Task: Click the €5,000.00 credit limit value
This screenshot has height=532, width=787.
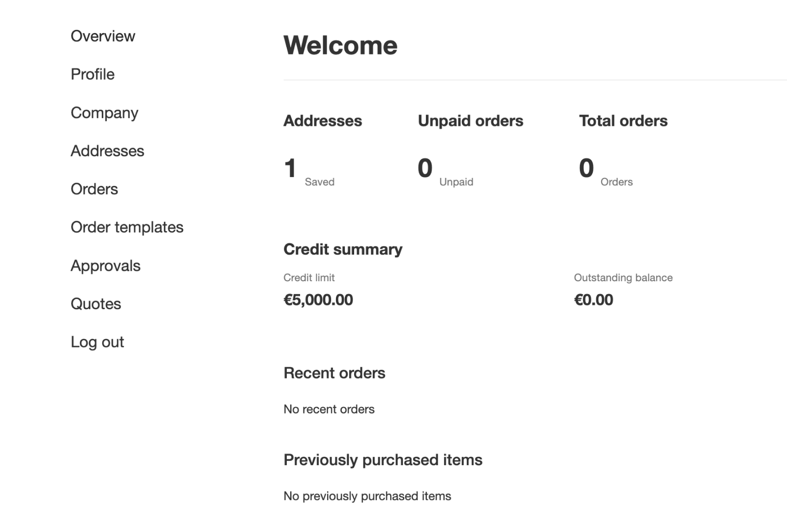Action: (318, 299)
